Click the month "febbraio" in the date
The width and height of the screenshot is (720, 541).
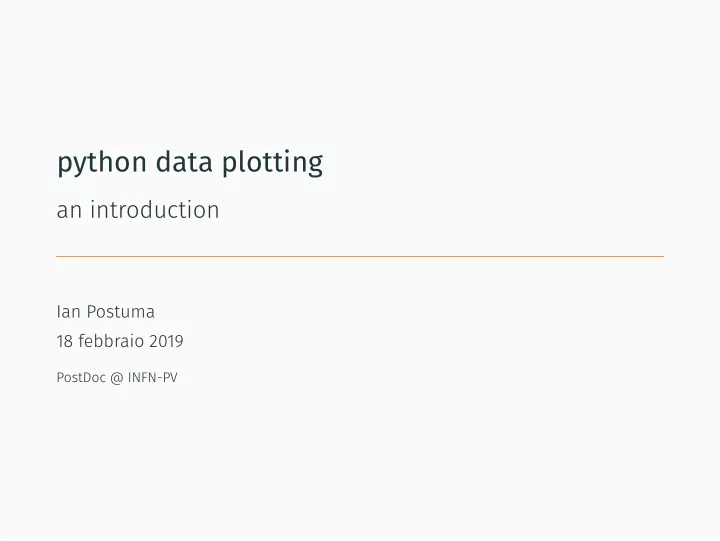(x=112, y=341)
